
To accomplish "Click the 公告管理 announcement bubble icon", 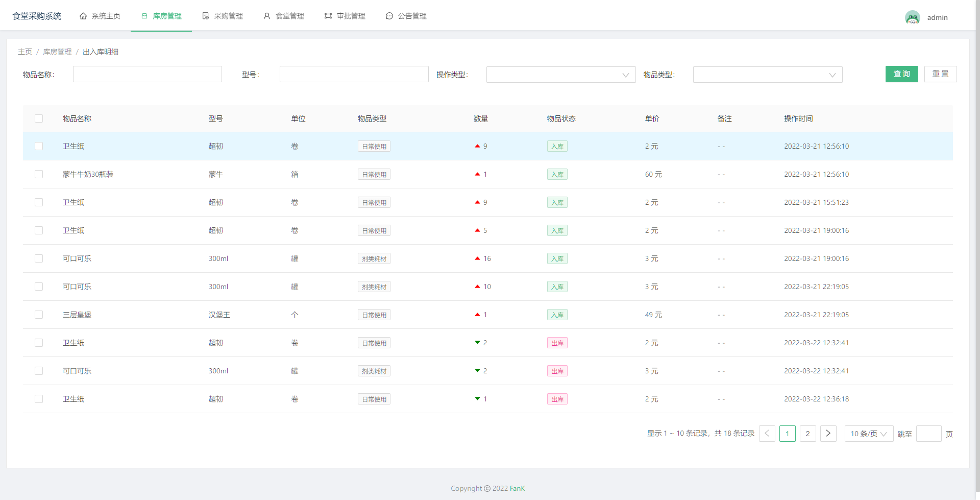I will coord(389,16).
